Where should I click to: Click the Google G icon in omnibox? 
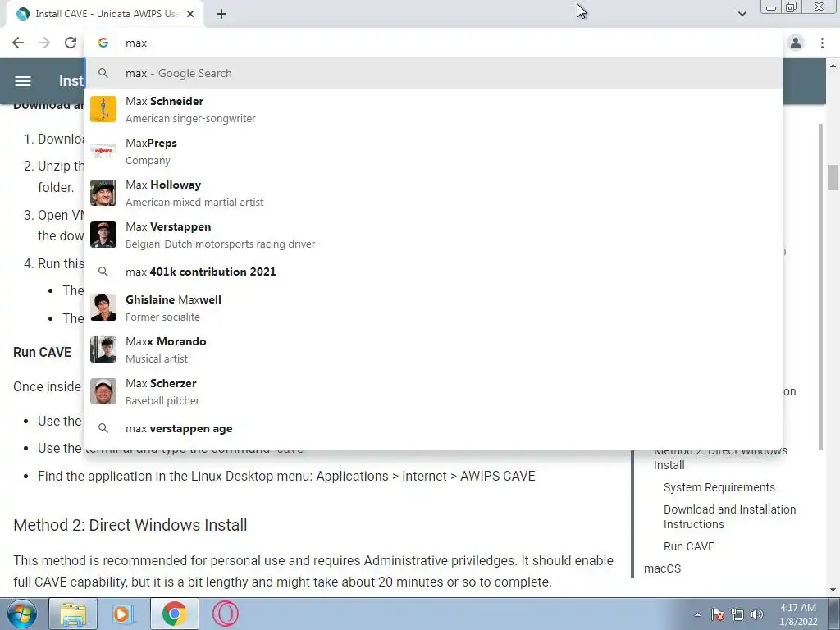tap(103, 43)
